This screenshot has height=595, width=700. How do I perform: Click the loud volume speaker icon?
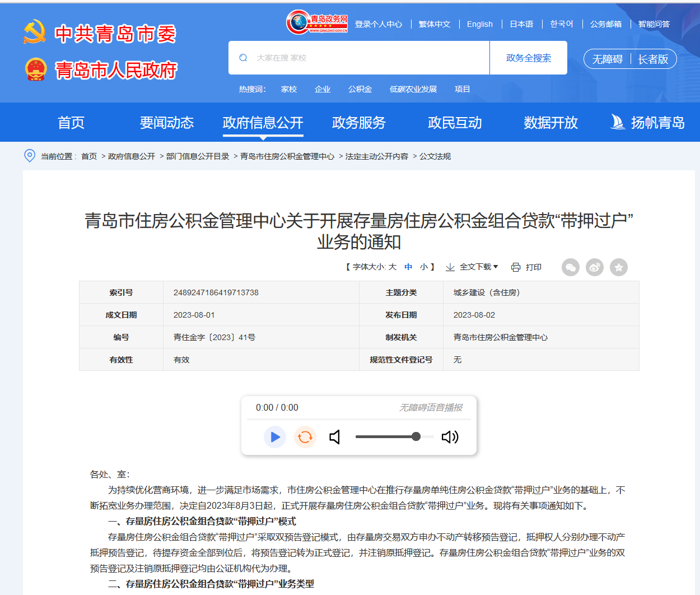(450, 437)
